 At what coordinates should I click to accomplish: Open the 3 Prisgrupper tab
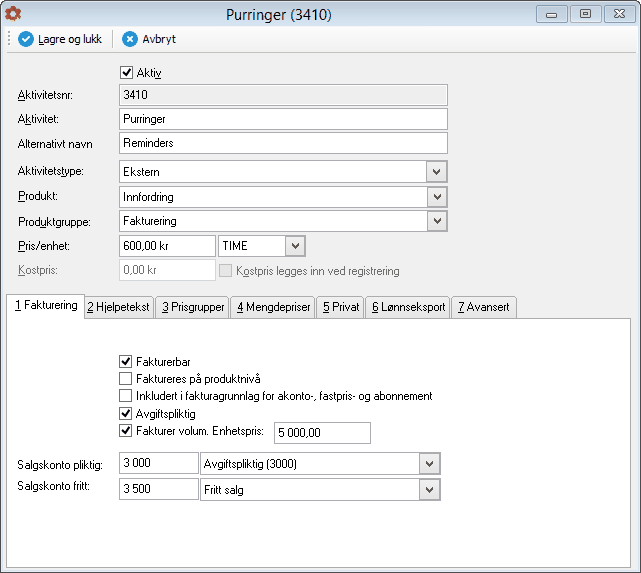tap(193, 307)
